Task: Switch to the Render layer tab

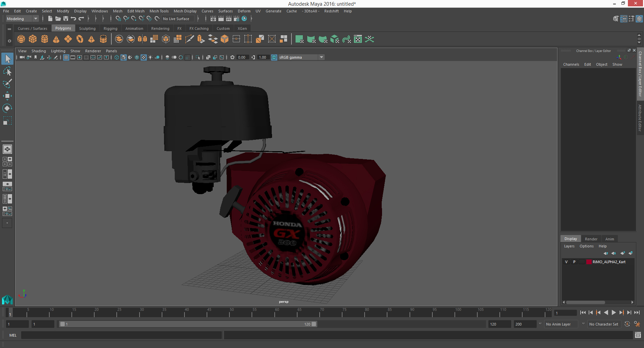Action: tap(591, 239)
